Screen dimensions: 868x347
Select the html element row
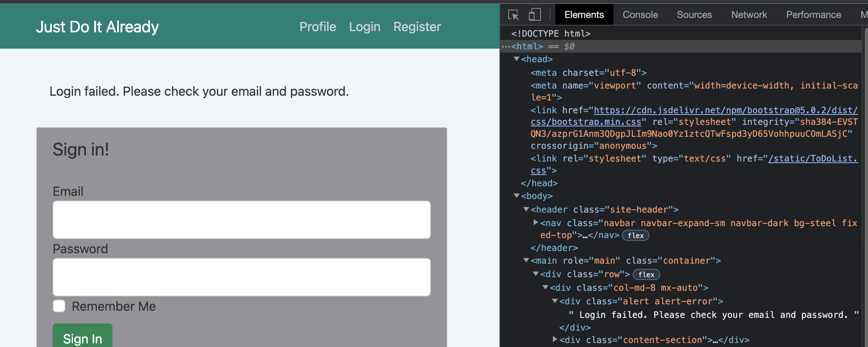681,46
